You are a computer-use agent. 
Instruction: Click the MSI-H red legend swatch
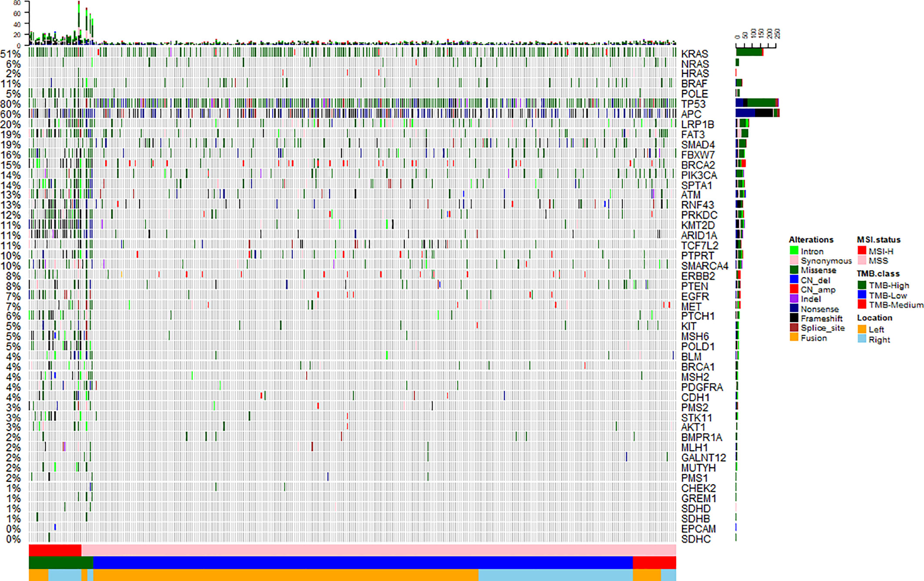[x=861, y=251]
